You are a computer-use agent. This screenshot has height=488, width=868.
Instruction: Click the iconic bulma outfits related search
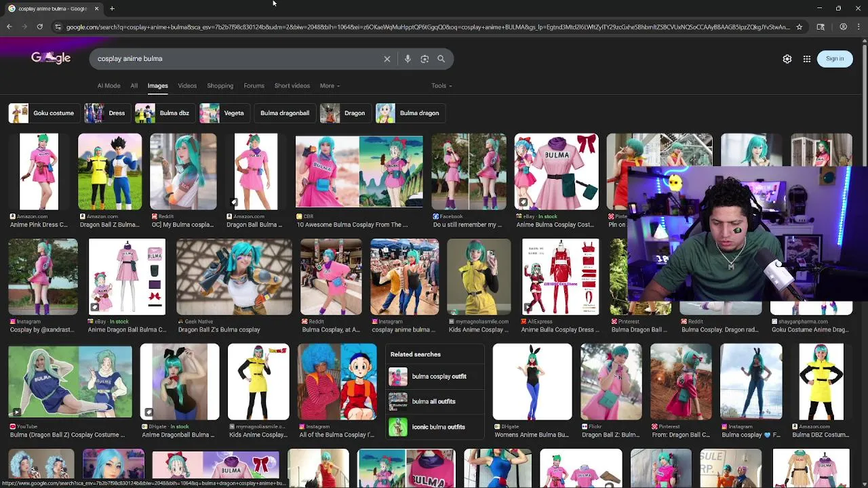click(435, 427)
